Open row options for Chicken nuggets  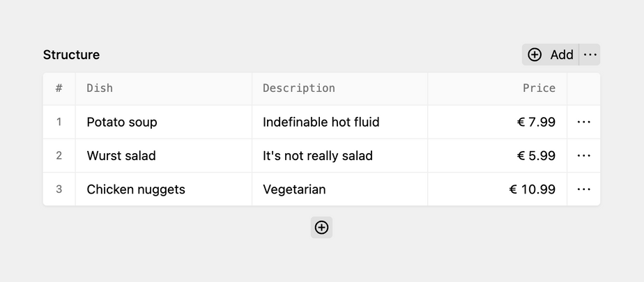[583, 189]
